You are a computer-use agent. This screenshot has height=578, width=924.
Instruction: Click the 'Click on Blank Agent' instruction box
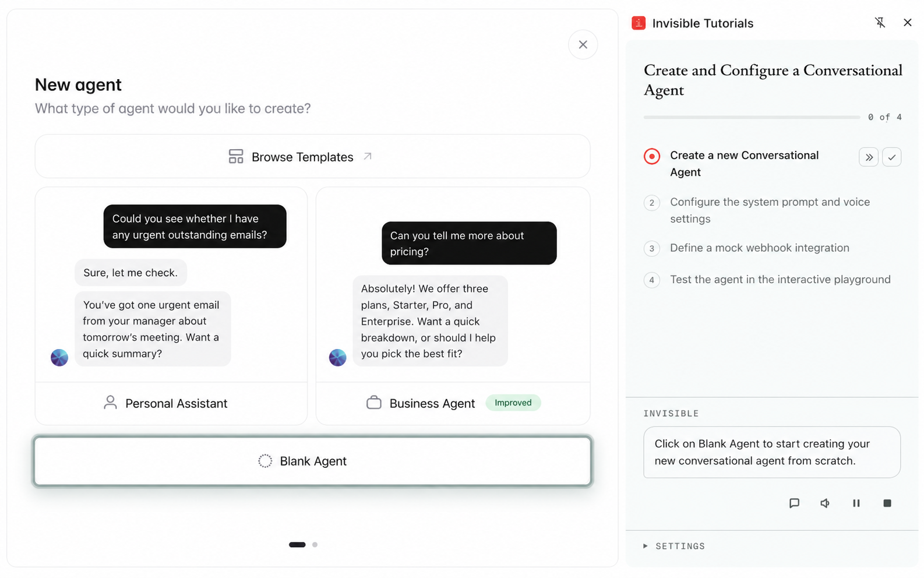772,452
